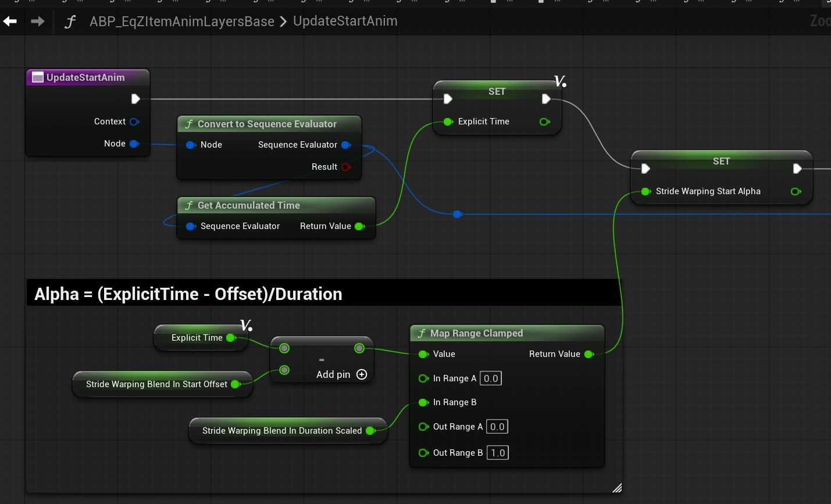
Task: Click the Return Value pin of Get Accumulated Time
Action: pos(359,226)
